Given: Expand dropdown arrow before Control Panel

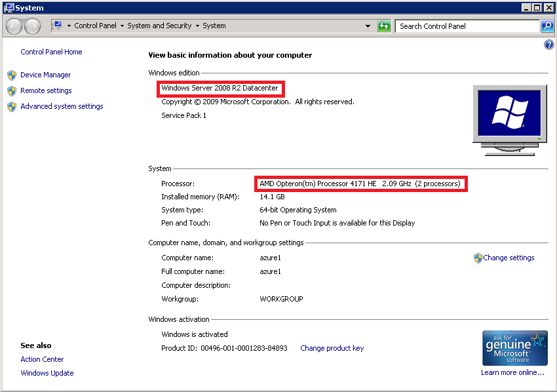Looking at the screenshot, I should tap(69, 26).
